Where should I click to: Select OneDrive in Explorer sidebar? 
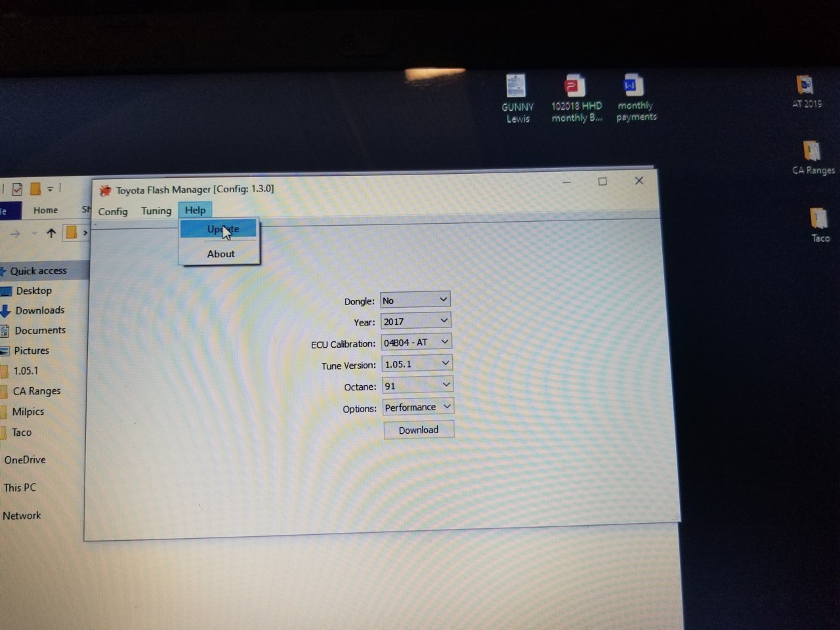point(25,460)
